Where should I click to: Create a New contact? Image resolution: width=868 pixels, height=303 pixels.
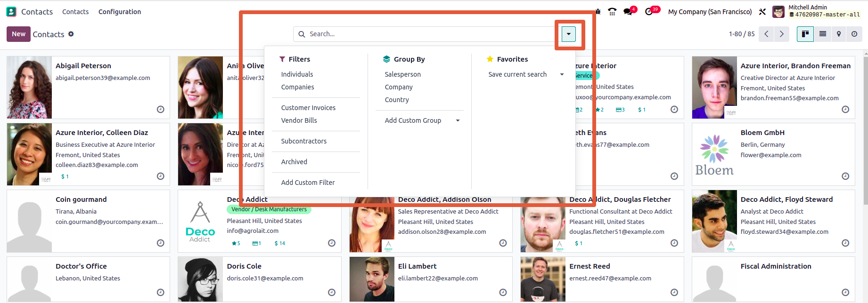(19, 34)
